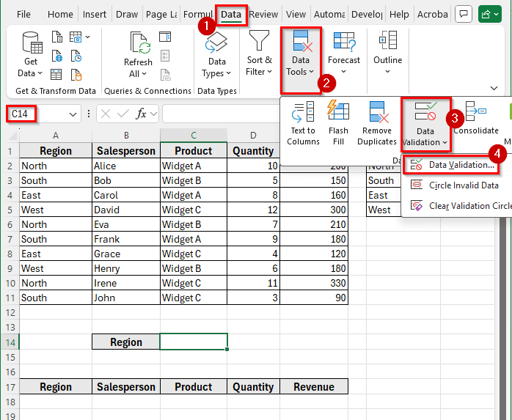The width and height of the screenshot is (512, 420).
Task: Select column A header
Action: (x=56, y=136)
